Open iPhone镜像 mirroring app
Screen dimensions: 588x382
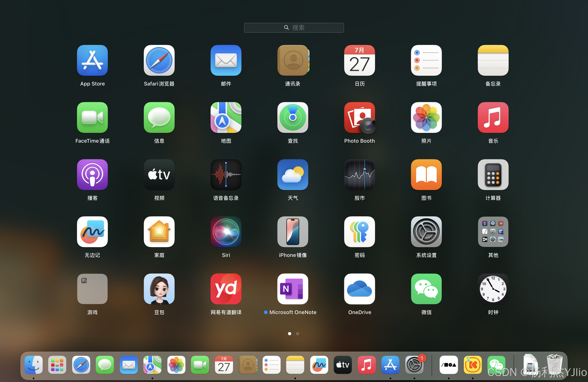pos(293,232)
